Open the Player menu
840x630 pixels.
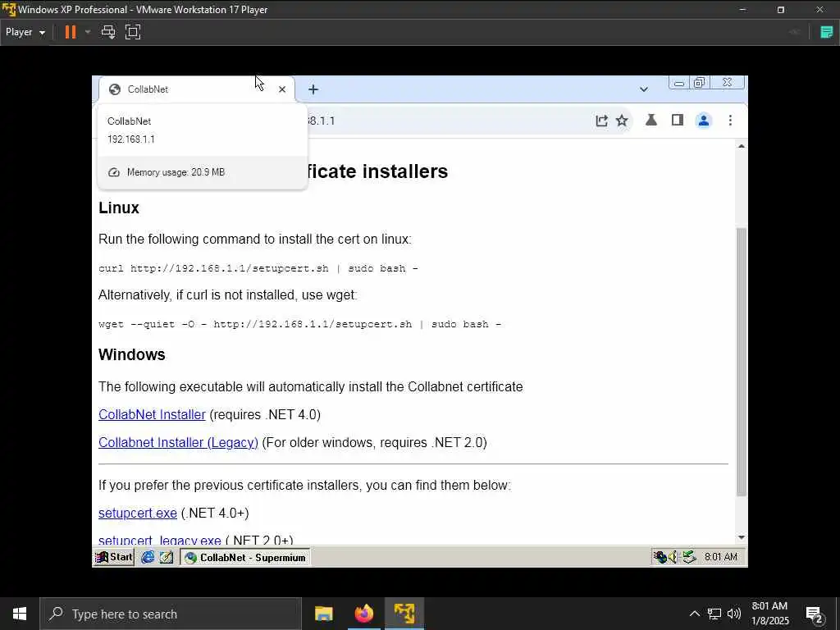click(x=25, y=32)
